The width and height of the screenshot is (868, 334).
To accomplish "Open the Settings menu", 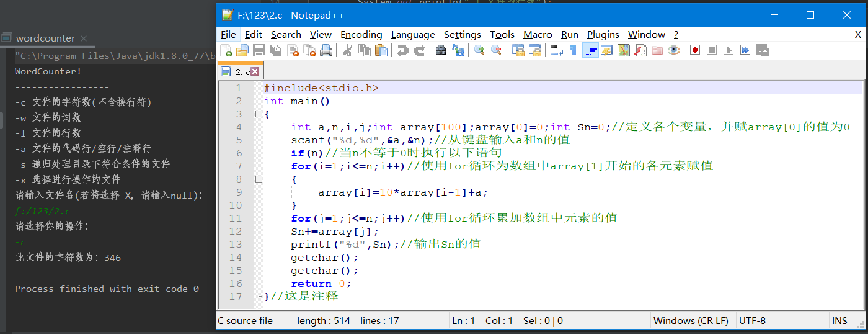I will [463, 35].
